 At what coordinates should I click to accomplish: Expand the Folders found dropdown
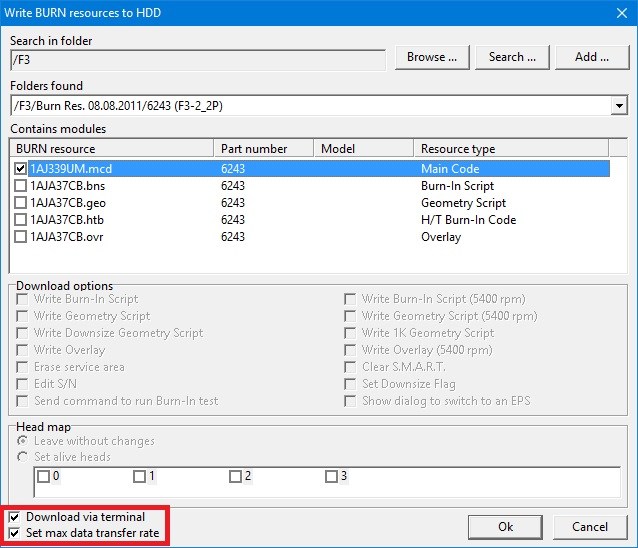pyautogui.click(x=619, y=105)
